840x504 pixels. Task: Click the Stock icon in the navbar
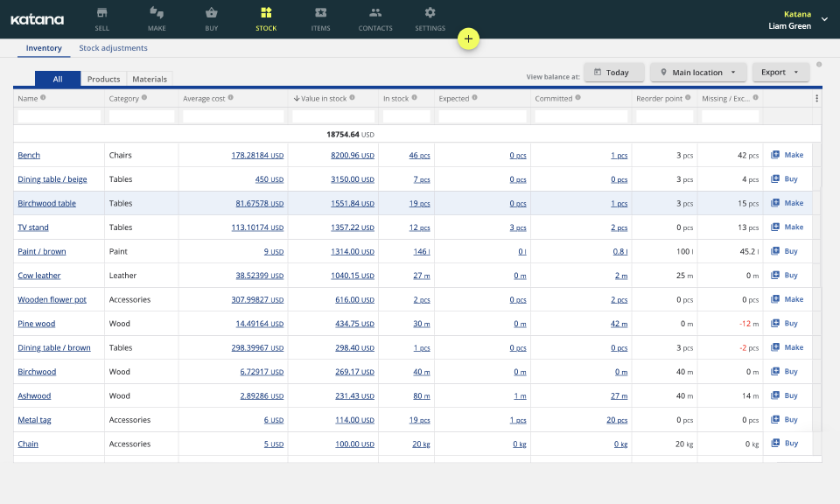click(266, 13)
